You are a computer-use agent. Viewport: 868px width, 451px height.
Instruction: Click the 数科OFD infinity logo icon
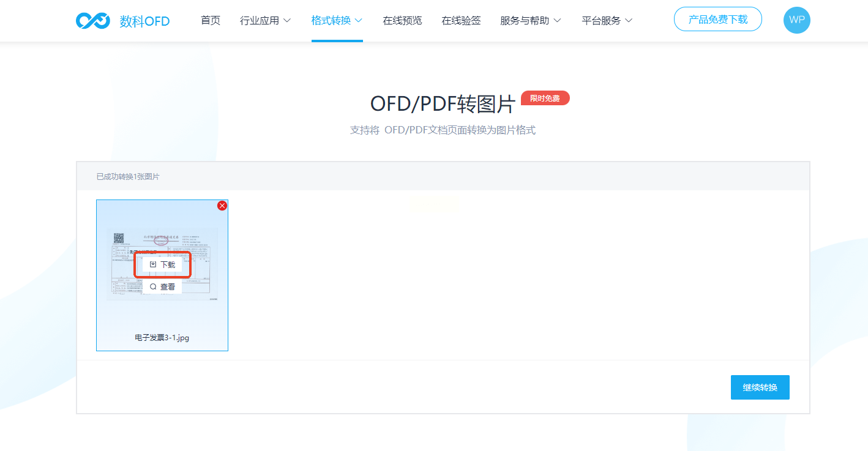tap(93, 20)
